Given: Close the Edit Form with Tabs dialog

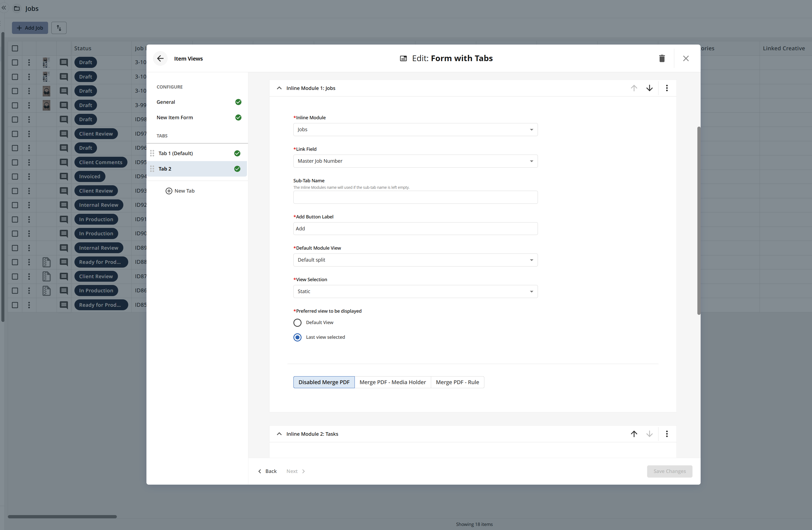Looking at the screenshot, I should [x=686, y=58].
